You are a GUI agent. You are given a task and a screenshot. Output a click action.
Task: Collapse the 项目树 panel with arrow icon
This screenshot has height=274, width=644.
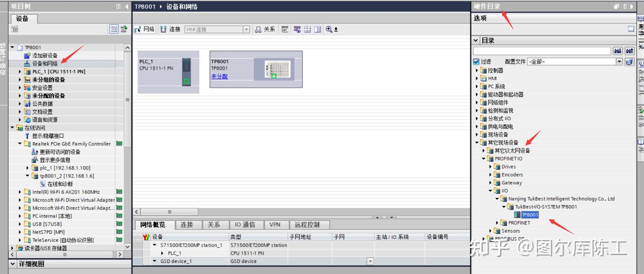pyautogui.click(x=127, y=6)
